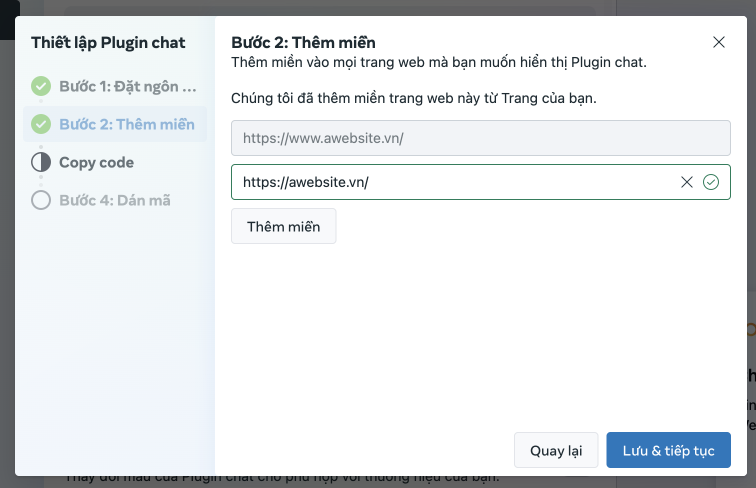Click the empty circle icon for Bước 4
756x488 pixels.
pos(41,200)
